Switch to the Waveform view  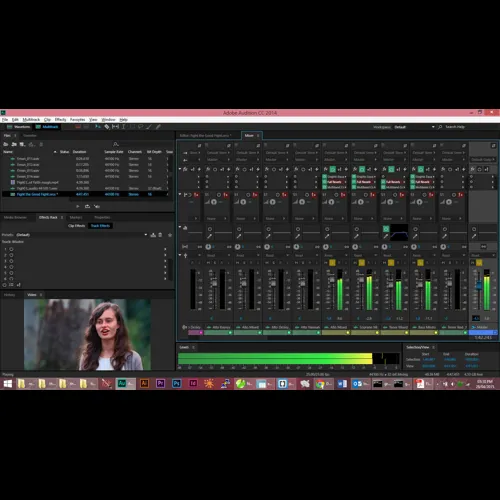19,127
